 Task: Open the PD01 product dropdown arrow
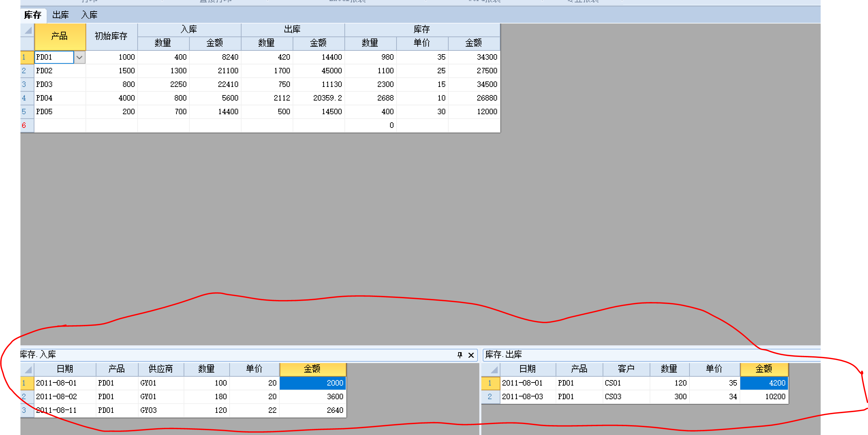point(79,57)
